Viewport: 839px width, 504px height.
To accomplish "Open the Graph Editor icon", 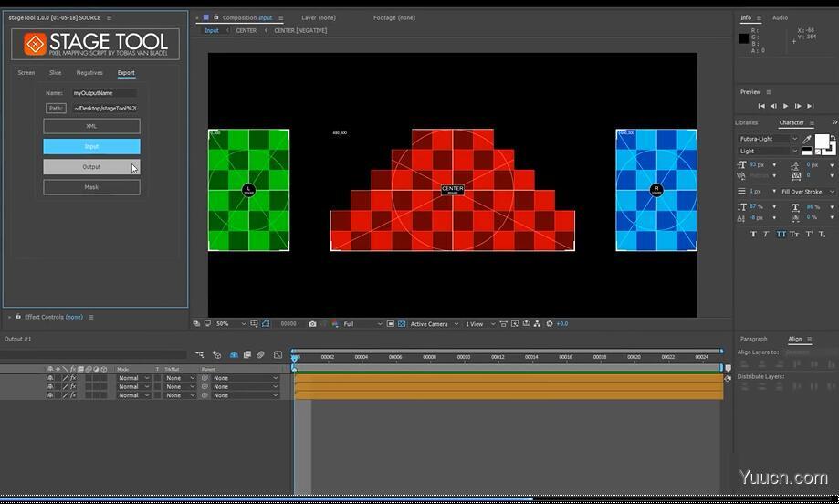I will (278, 355).
